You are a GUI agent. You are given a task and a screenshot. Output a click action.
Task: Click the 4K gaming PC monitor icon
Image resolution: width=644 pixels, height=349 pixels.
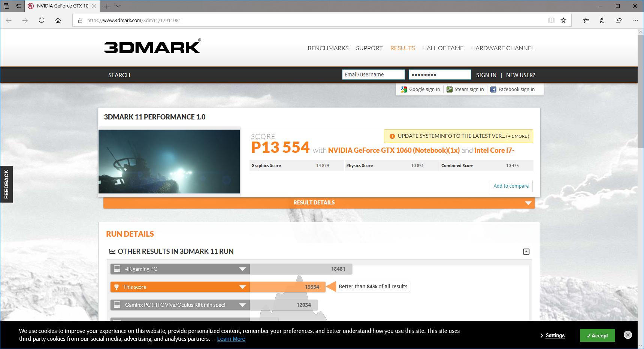[x=117, y=268]
